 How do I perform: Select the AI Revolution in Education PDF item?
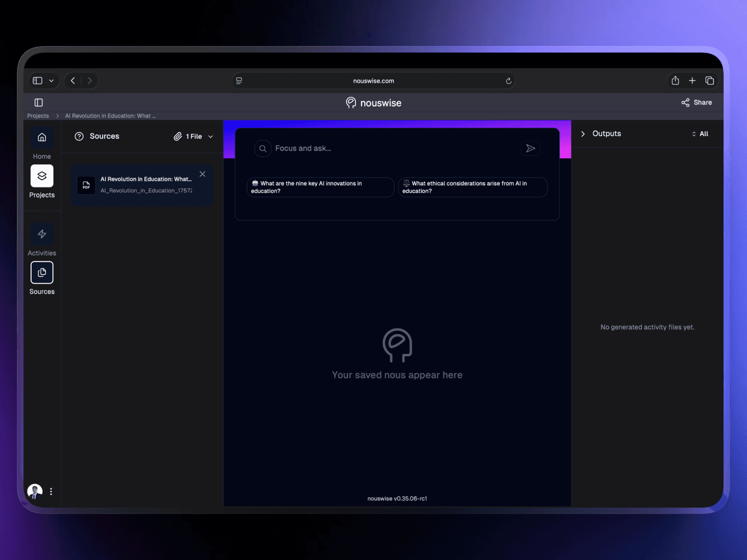[x=142, y=185]
